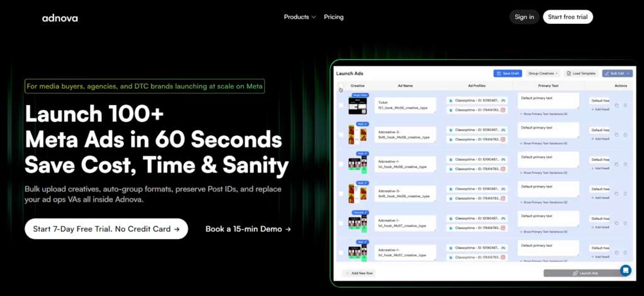644x296 pixels.
Task: Open the Products menu
Action: (300, 17)
